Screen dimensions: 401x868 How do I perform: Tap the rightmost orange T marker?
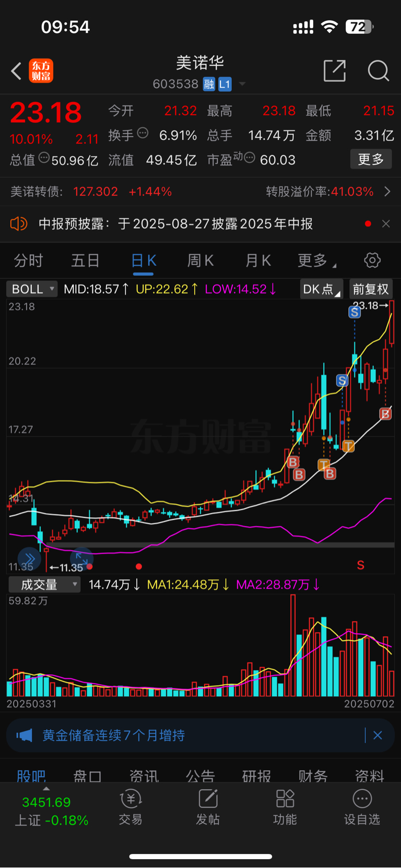coord(348,446)
